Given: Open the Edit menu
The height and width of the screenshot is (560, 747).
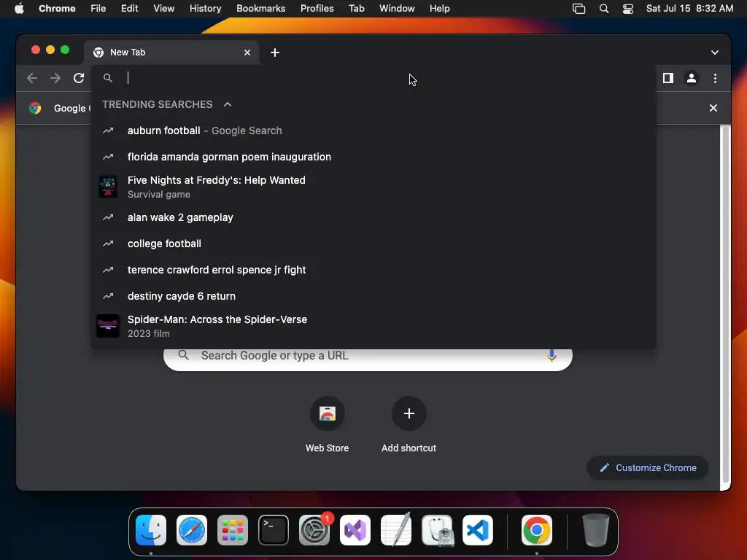Looking at the screenshot, I should 129,8.
